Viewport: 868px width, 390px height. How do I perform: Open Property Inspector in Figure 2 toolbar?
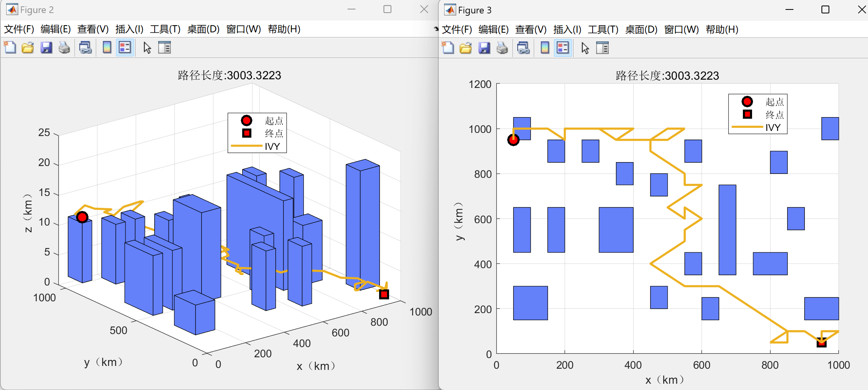[164, 48]
